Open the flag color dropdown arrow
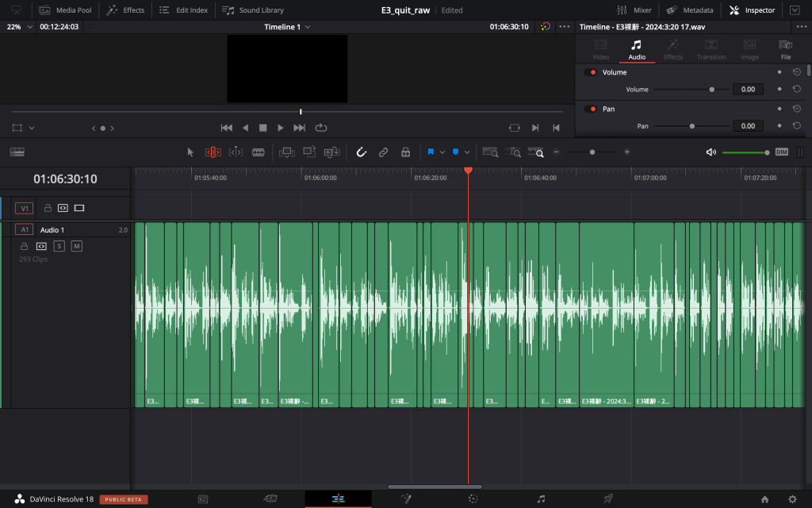Image resolution: width=812 pixels, height=508 pixels. coord(442,152)
